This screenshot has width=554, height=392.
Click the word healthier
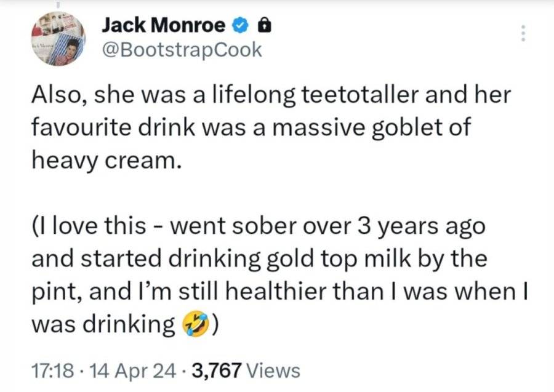(275, 292)
